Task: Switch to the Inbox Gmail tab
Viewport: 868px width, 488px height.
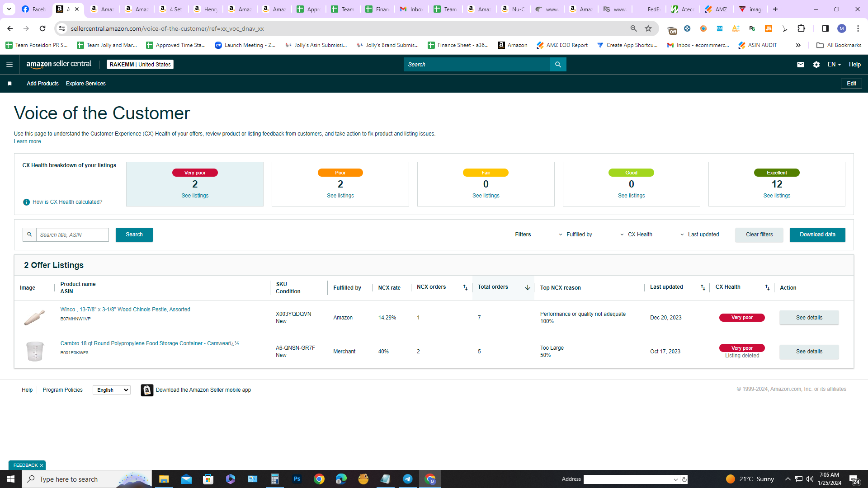Action: [412, 9]
